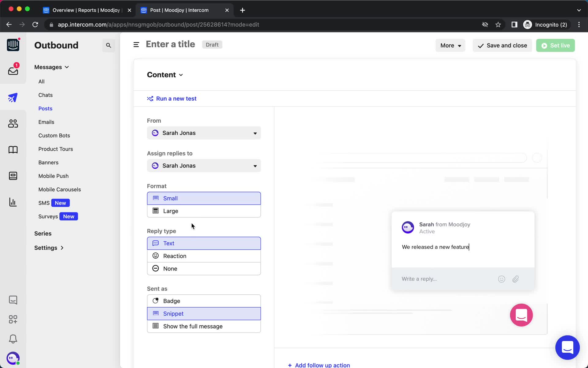Viewport: 588px width, 368px height.
Task: Open Custom Bots section
Action: 54,136
